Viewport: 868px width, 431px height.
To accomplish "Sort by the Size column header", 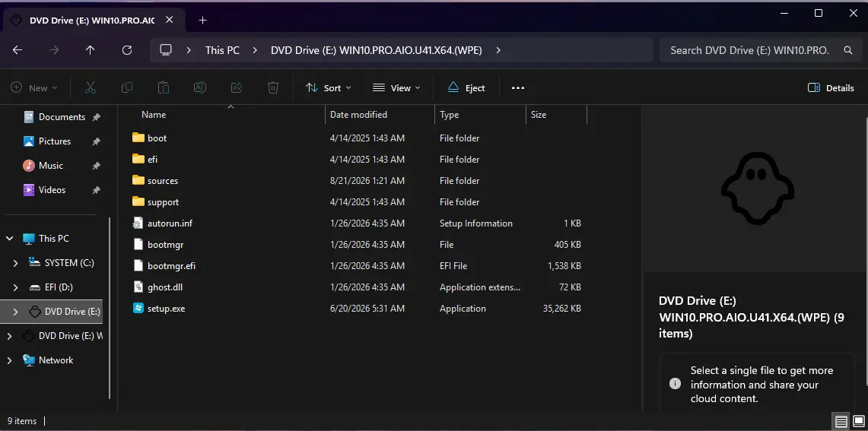I will (x=539, y=115).
